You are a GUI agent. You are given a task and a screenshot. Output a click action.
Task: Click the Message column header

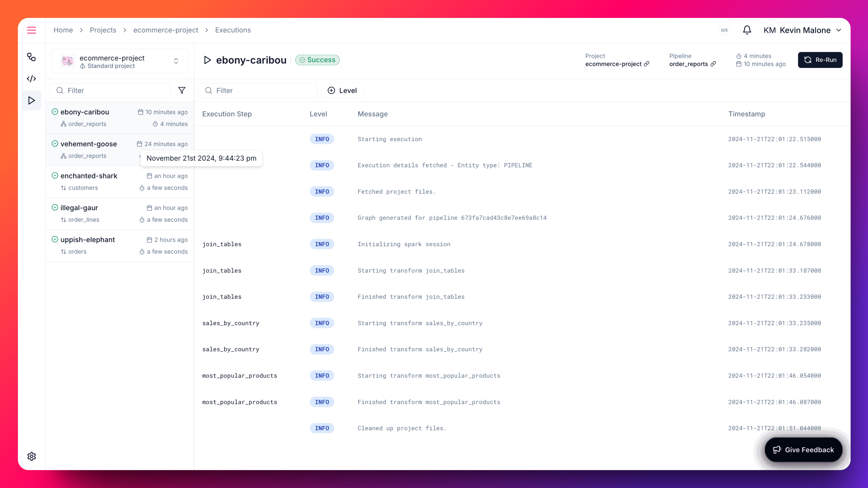(373, 114)
